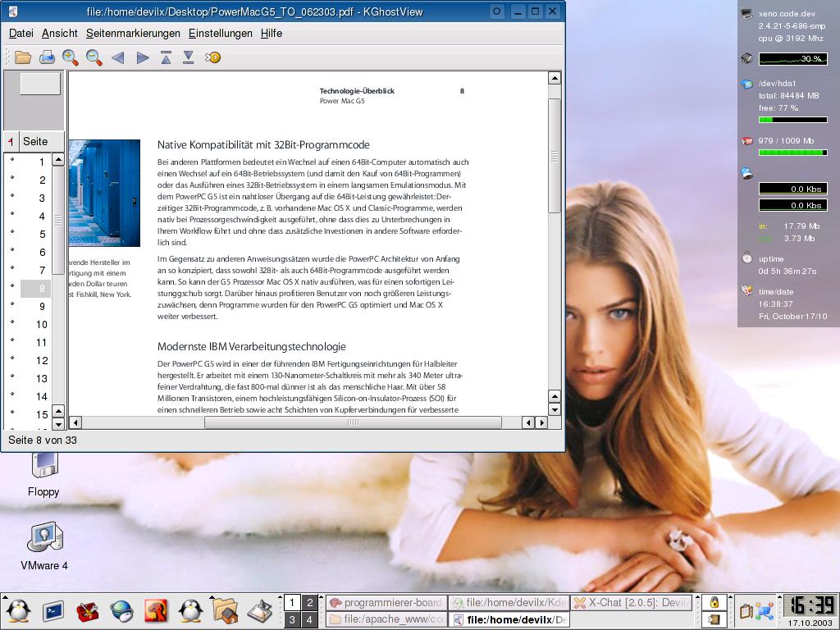Click the go-to-page toolbar icon
Screen dimensions: 840x630
(x=212, y=57)
